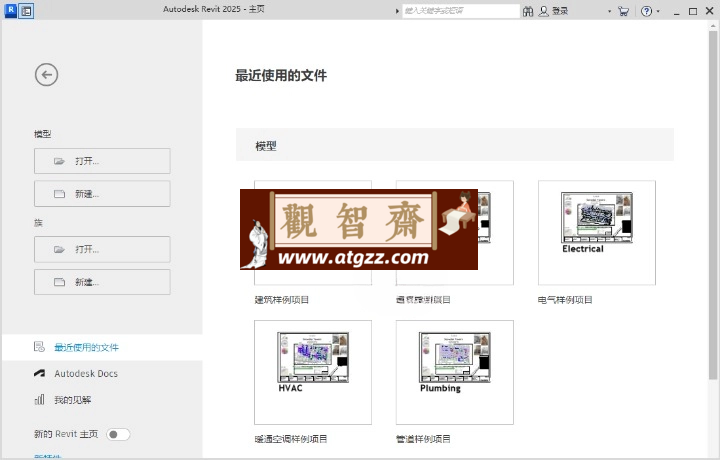
Task: Open the Plumbing sample project thumbnail
Action: 455,372
